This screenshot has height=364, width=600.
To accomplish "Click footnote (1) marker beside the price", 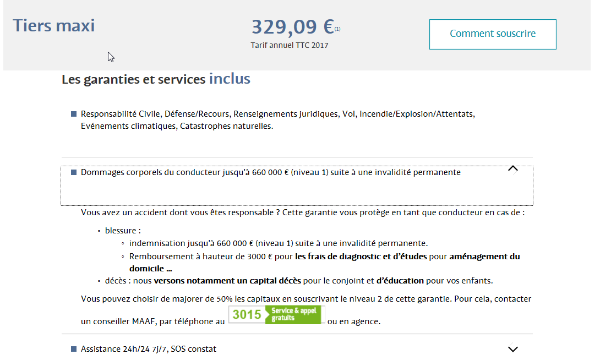I will click(338, 28).
